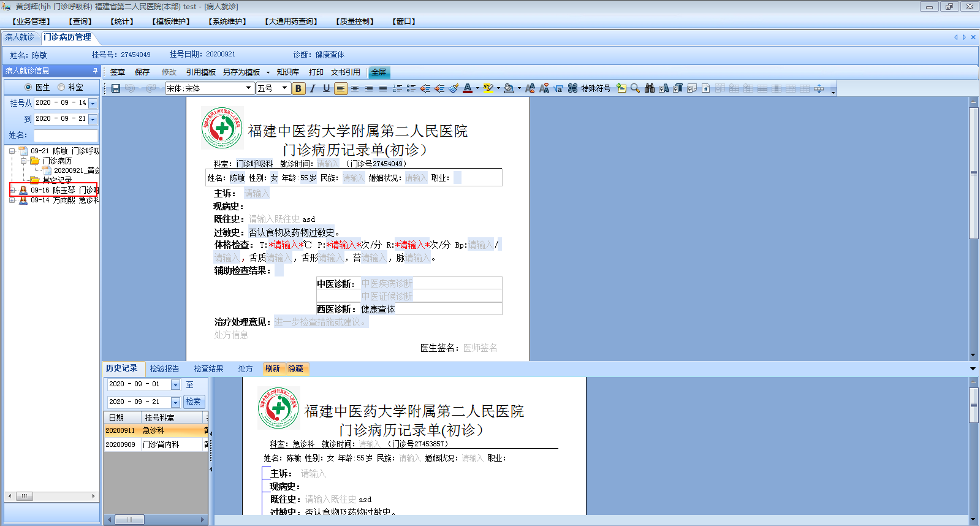This screenshot has height=526, width=980.
Task: Switch to the 病人就诊 tab
Action: click(x=20, y=37)
